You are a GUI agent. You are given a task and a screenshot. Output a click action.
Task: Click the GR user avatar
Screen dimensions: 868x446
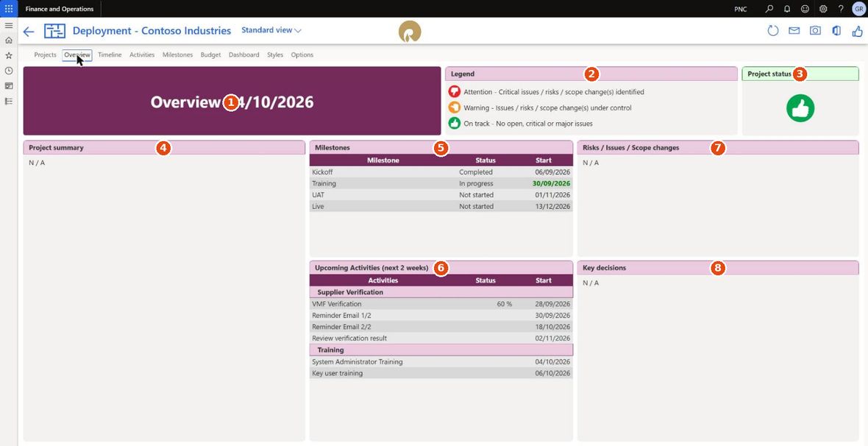click(x=858, y=9)
